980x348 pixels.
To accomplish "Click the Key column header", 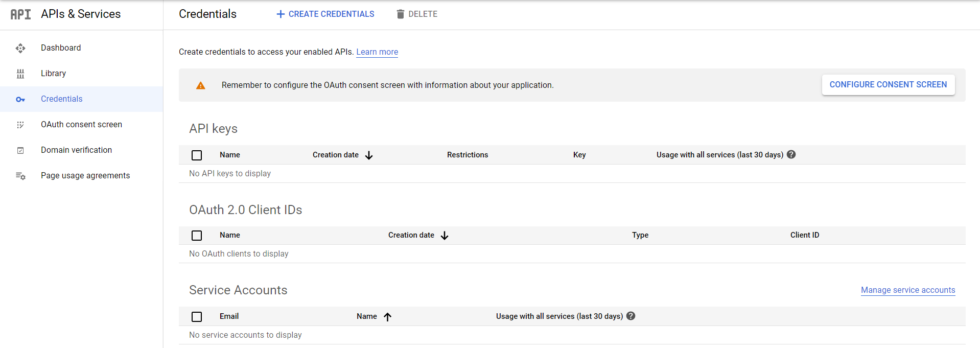I will click(579, 155).
